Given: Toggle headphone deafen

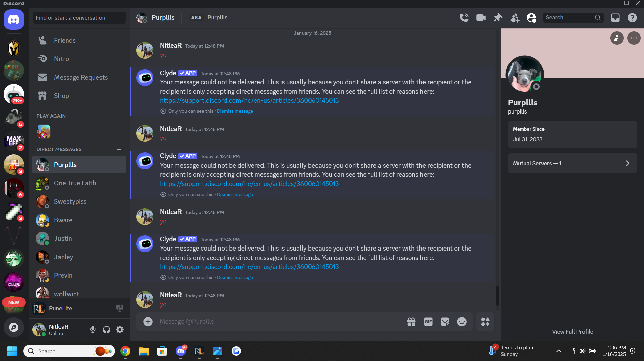Looking at the screenshot, I should [106, 330].
